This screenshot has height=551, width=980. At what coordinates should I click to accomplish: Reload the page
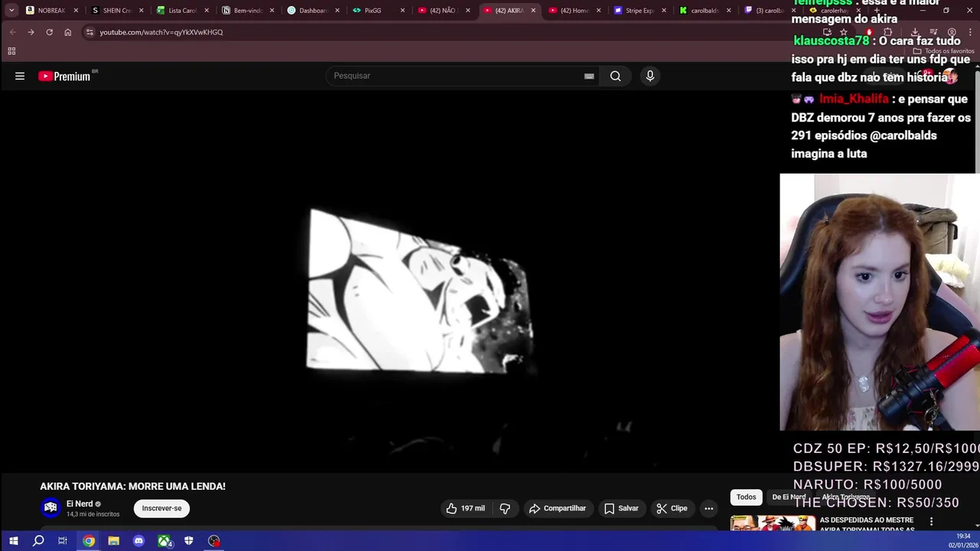point(49,32)
